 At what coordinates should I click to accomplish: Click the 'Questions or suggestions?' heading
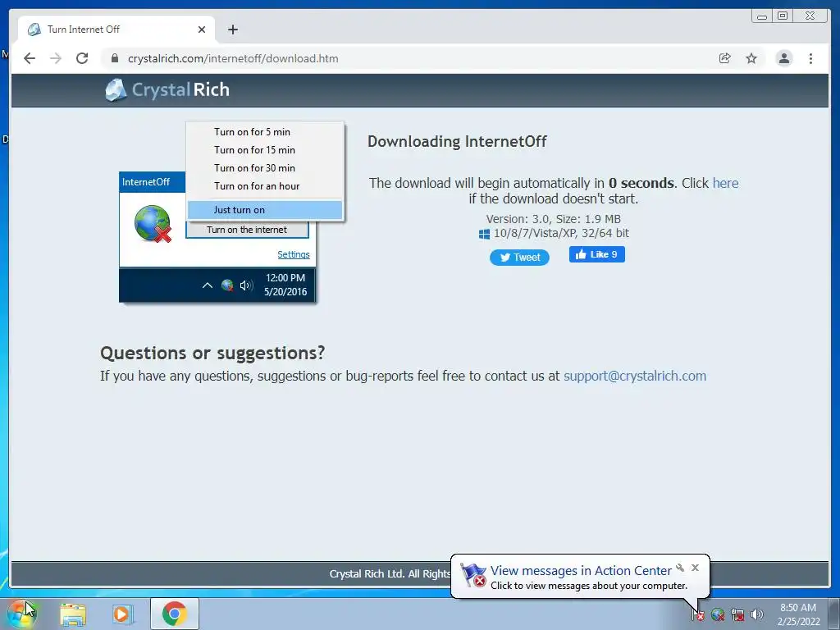tap(212, 353)
